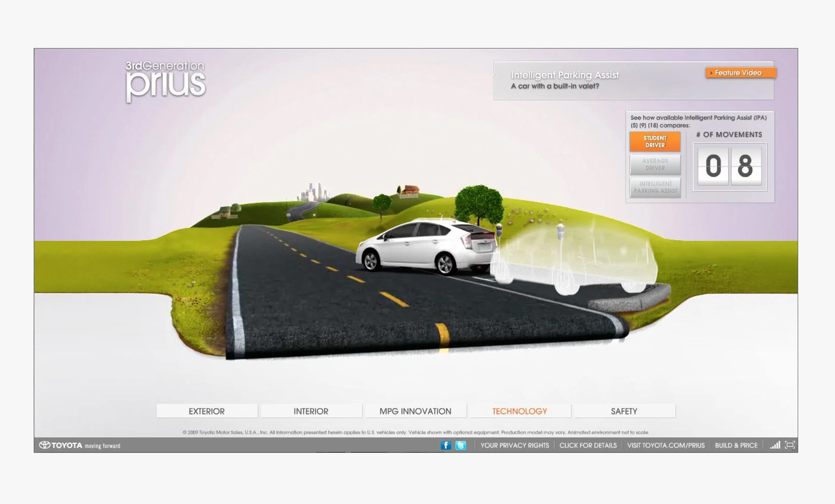
Task: Click the '# OF MOVEMENTS' label
Action: click(x=729, y=135)
